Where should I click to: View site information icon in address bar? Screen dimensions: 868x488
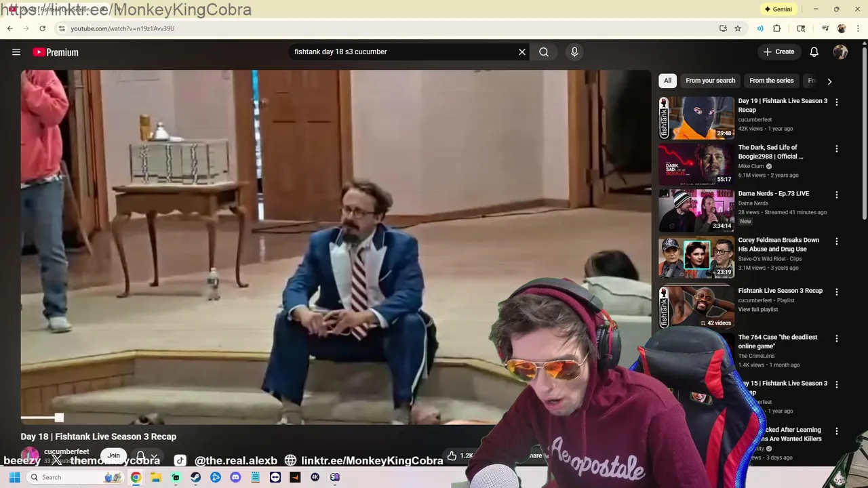pyautogui.click(x=61, y=28)
